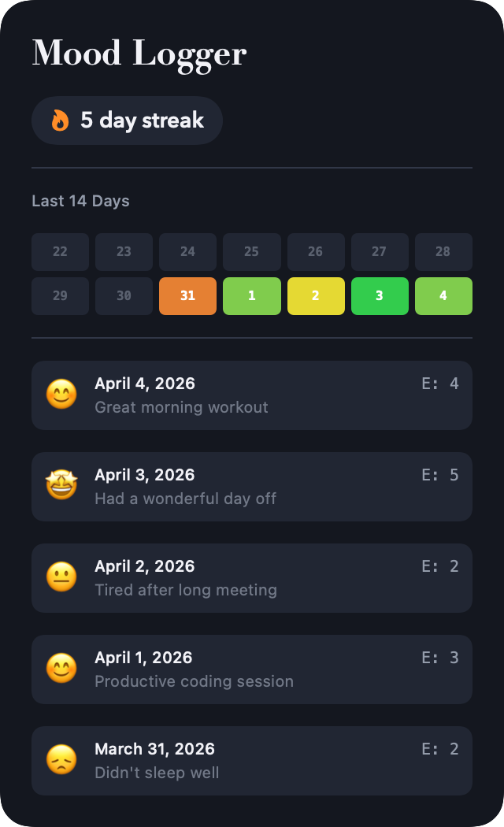This screenshot has width=504, height=827.
Task: Select the green day 1 calendar cell
Action: click(x=252, y=296)
